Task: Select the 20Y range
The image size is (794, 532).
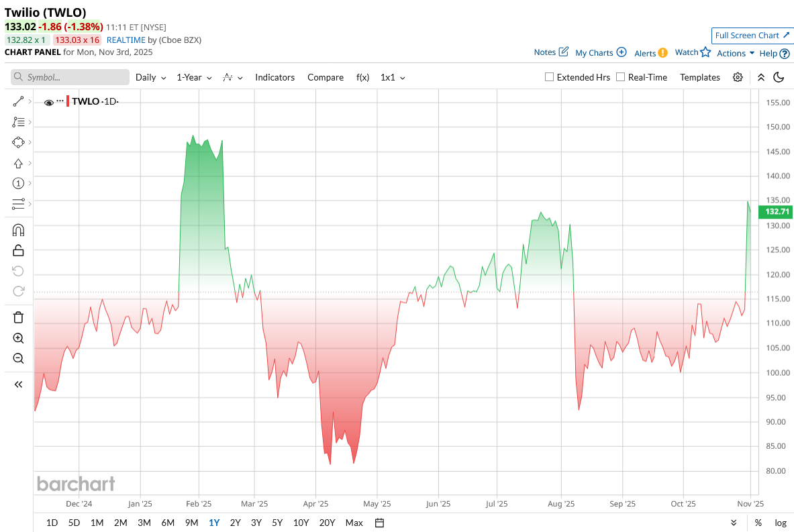Action: click(327, 523)
